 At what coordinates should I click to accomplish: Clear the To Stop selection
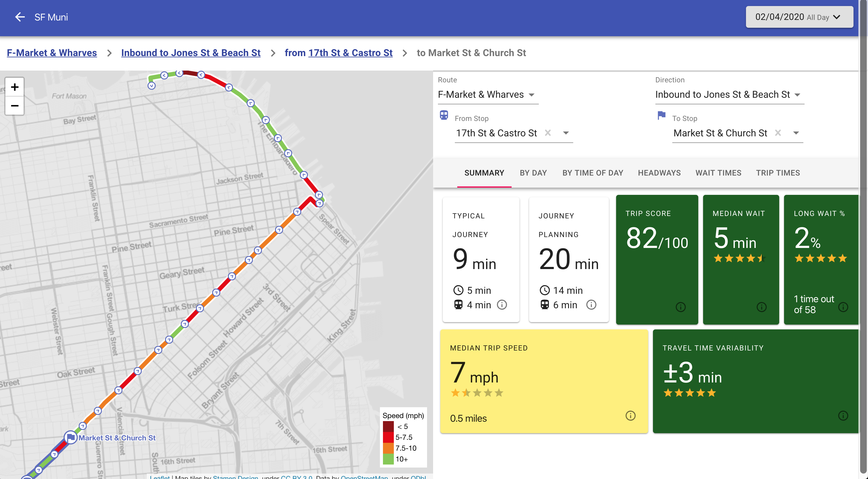[x=778, y=133]
